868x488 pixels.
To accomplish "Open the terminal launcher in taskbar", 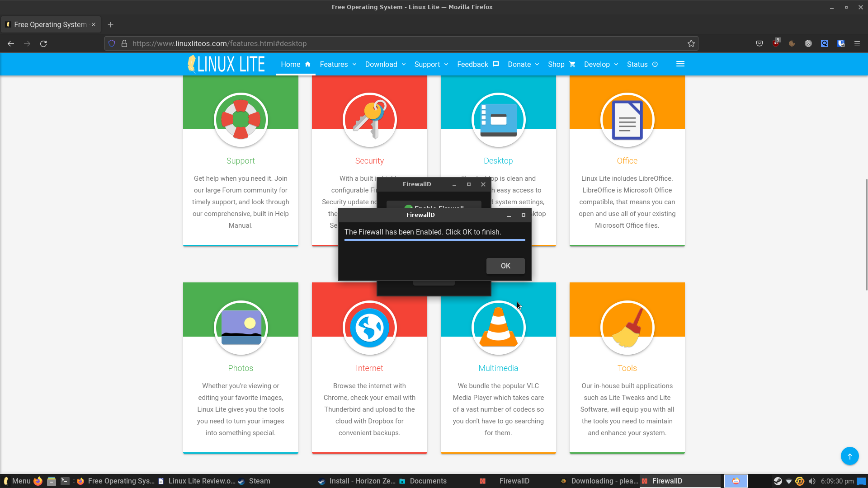I will (65, 481).
